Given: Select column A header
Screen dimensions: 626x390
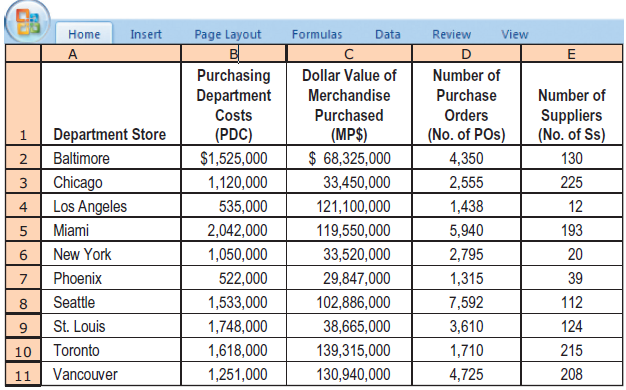Looking at the screenshot, I should click(111, 53).
